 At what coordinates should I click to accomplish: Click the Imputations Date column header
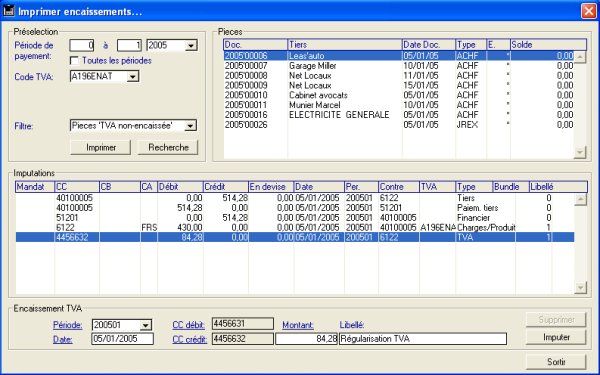point(319,187)
